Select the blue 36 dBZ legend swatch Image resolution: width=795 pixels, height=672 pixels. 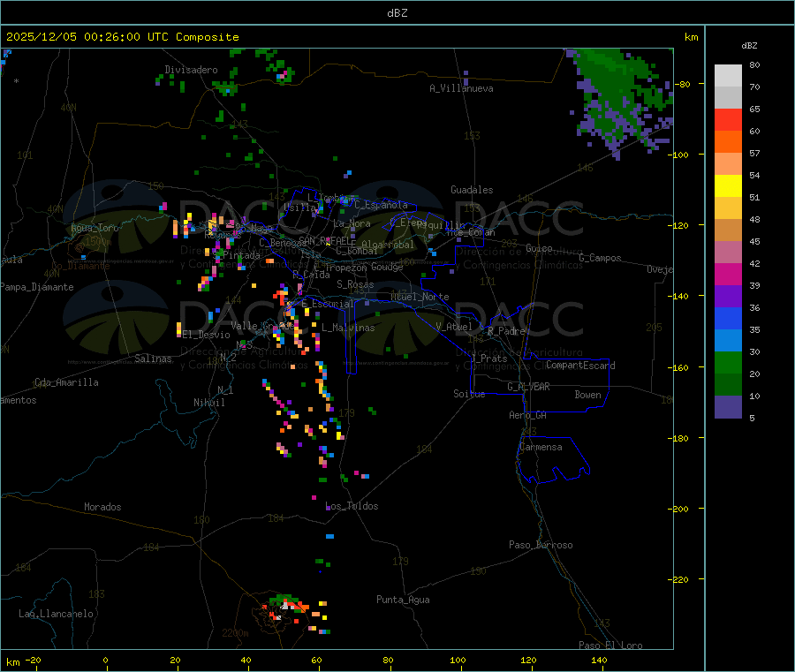pyautogui.click(x=728, y=318)
